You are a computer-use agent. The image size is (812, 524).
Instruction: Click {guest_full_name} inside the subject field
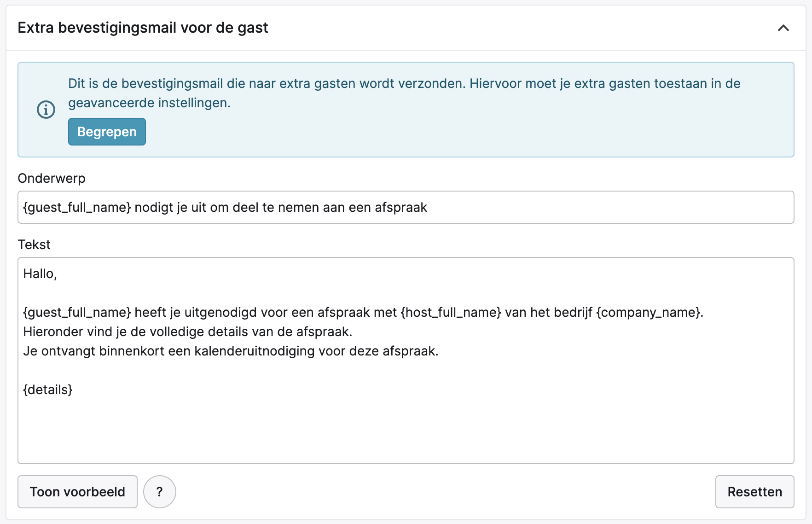point(77,207)
